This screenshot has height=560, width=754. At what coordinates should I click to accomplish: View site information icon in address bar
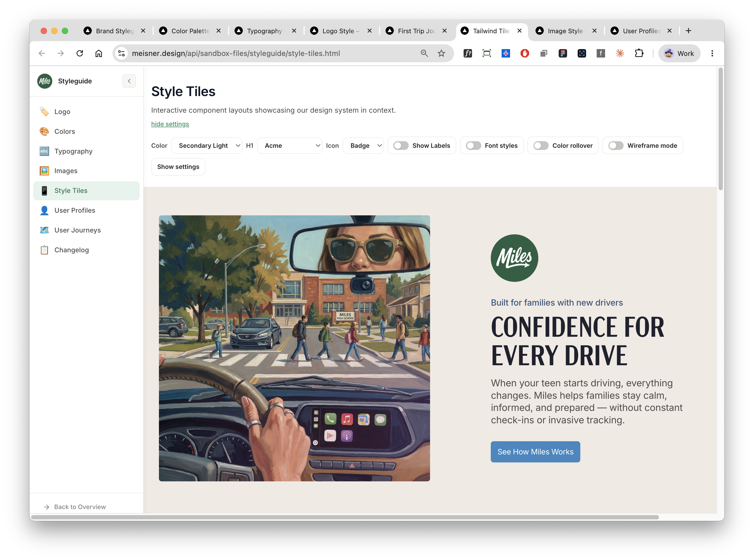tap(121, 53)
